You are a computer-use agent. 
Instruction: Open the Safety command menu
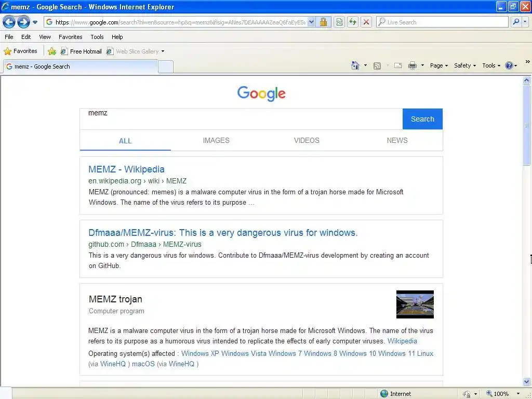click(x=465, y=65)
